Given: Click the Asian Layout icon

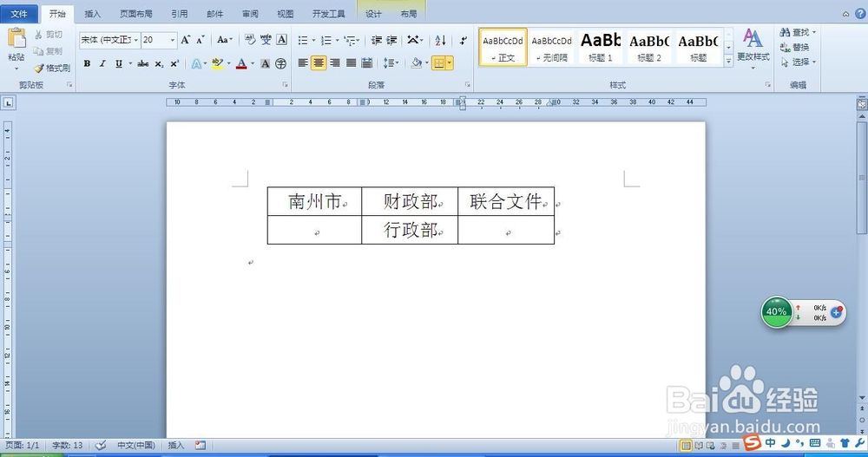Looking at the screenshot, I should (x=415, y=40).
